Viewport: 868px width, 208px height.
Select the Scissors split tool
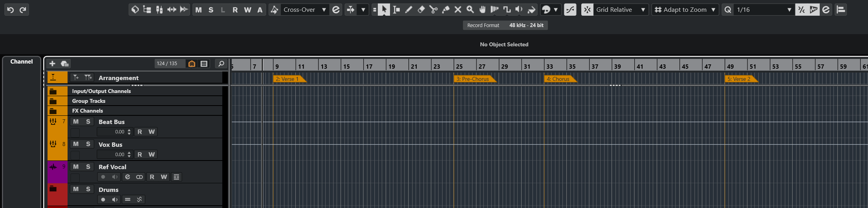pos(433,10)
